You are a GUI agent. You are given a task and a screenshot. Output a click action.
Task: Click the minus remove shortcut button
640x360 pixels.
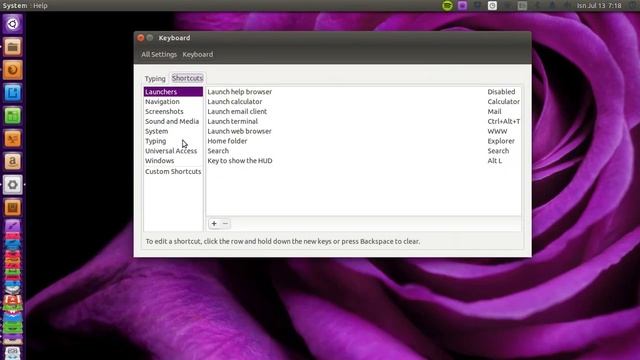(225, 223)
